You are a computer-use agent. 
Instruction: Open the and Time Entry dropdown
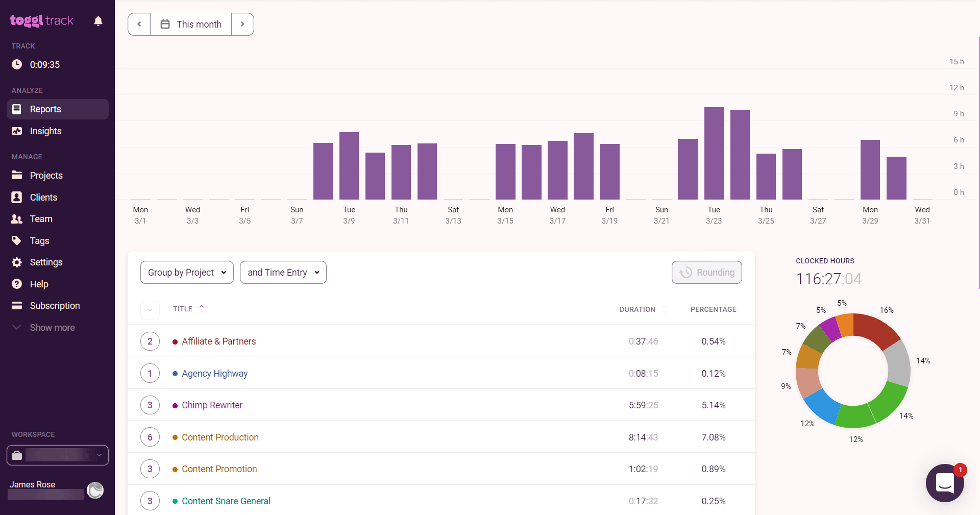[x=283, y=273]
